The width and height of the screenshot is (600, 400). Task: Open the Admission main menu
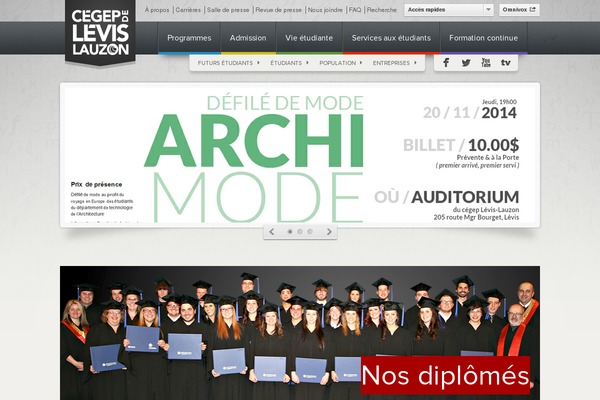[x=248, y=38]
